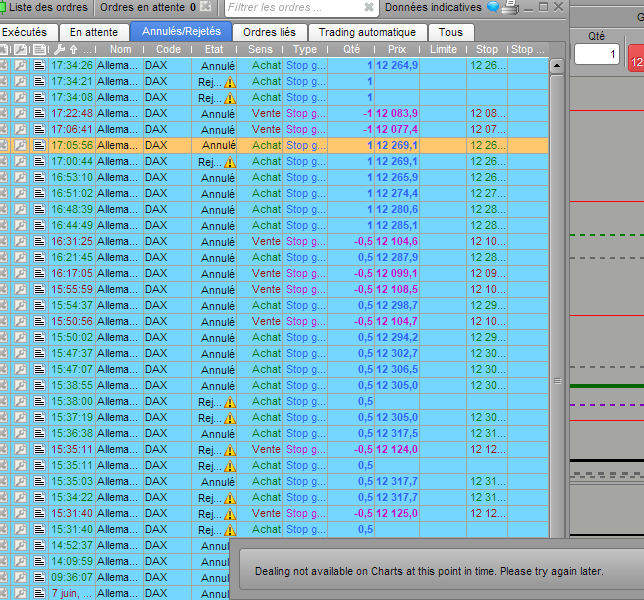Click the Qté quantity input box
Screen dimensions: 644x600
pyautogui.click(x=596, y=54)
